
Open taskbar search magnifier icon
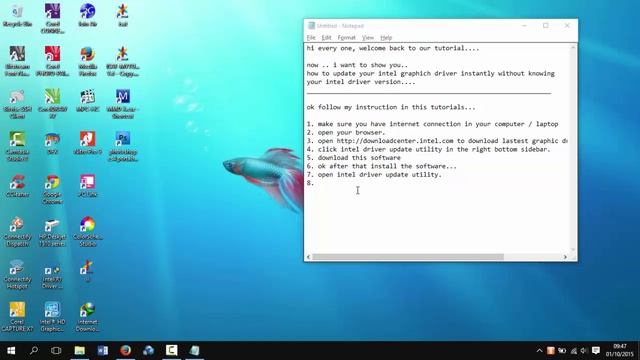point(34,351)
